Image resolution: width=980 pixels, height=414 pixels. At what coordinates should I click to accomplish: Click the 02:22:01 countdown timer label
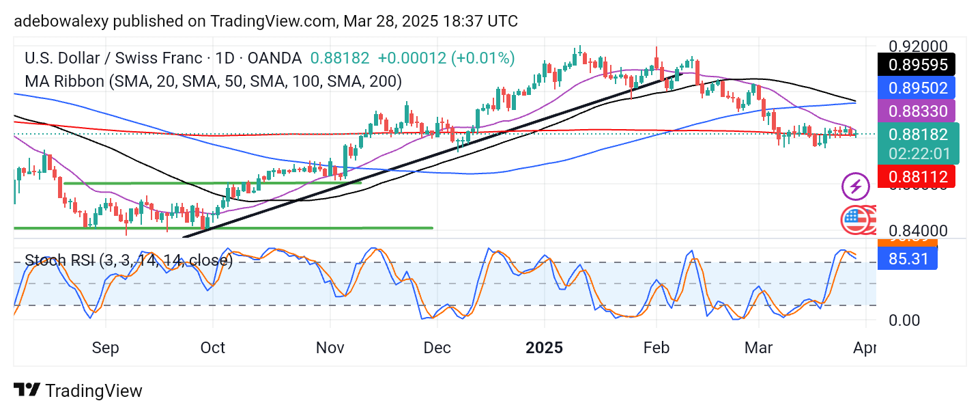point(919,154)
